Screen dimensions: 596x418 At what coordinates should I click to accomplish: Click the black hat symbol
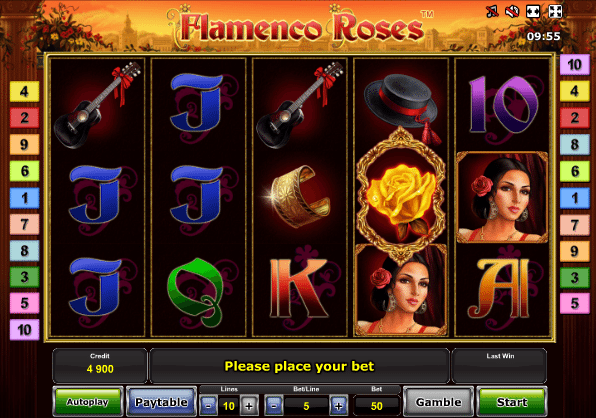tap(402, 106)
